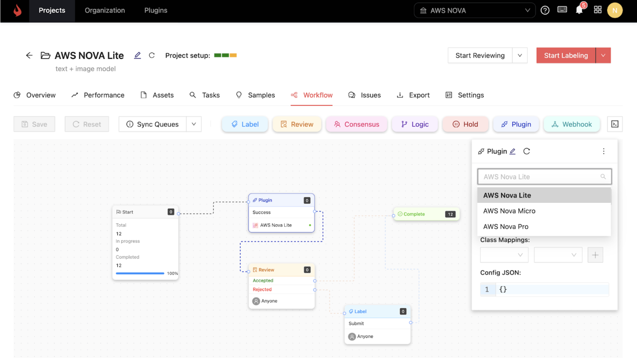
Task: Click the Reset button
Action: click(87, 124)
